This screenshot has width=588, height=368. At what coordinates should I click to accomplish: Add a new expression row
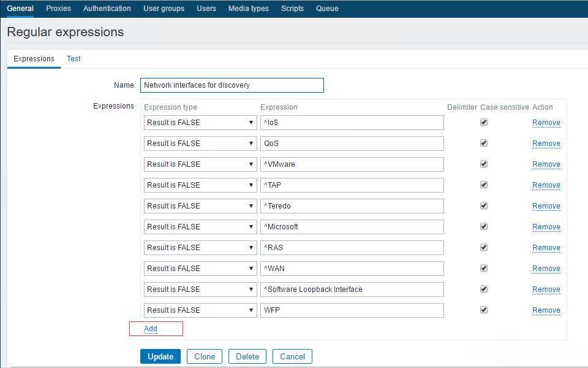coord(151,329)
